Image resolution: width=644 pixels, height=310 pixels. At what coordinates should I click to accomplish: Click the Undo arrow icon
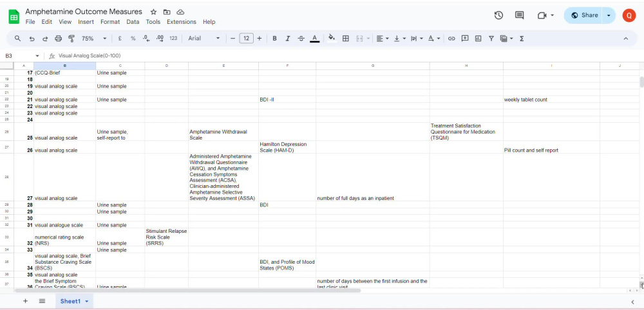(x=32, y=39)
